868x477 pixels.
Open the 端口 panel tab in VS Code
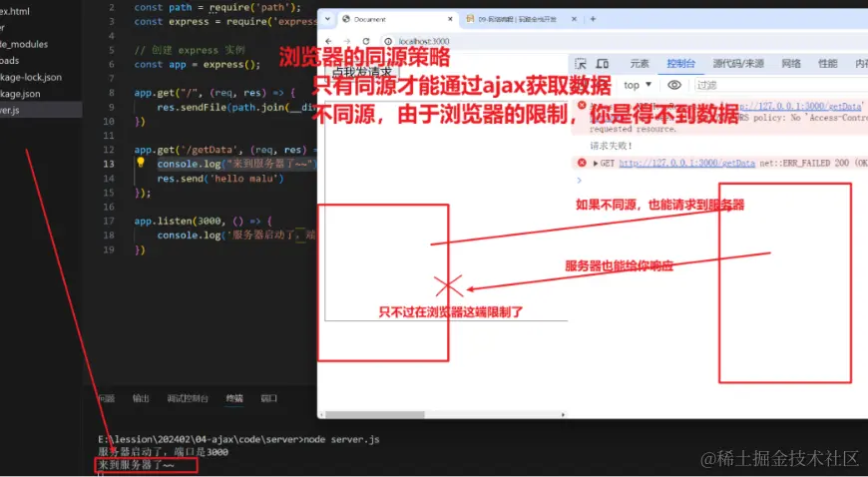click(x=269, y=398)
